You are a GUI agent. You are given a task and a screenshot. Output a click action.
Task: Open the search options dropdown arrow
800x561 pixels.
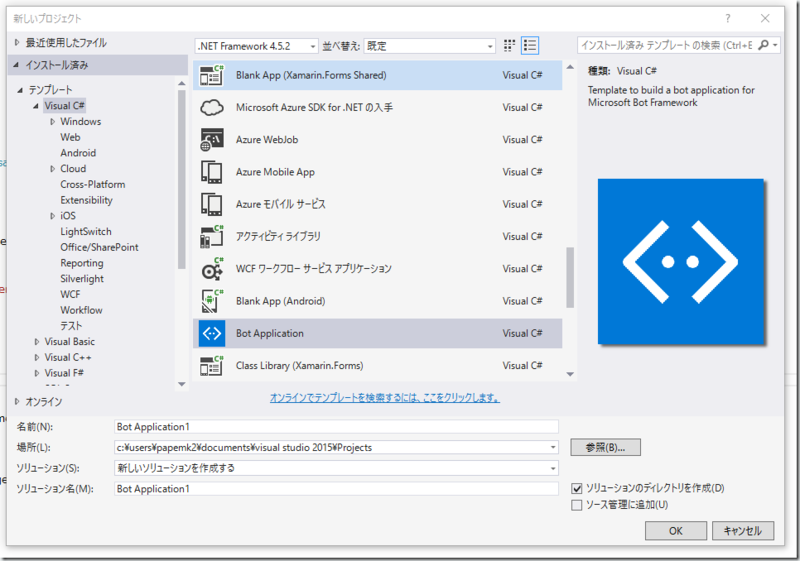click(x=776, y=45)
